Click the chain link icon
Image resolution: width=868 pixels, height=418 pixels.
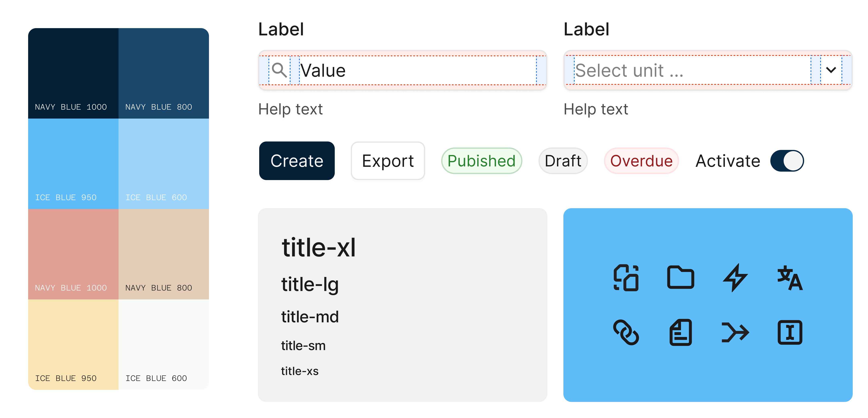click(626, 332)
